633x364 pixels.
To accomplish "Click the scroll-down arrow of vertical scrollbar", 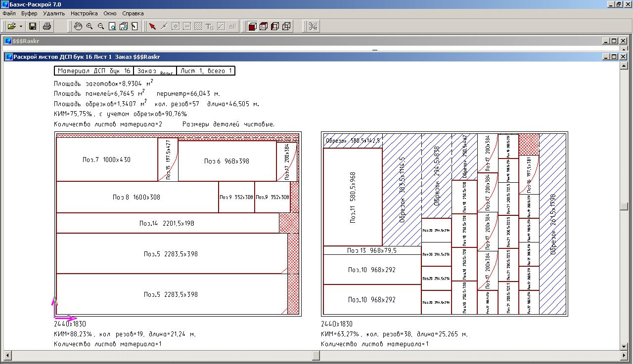I will click(624, 347).
